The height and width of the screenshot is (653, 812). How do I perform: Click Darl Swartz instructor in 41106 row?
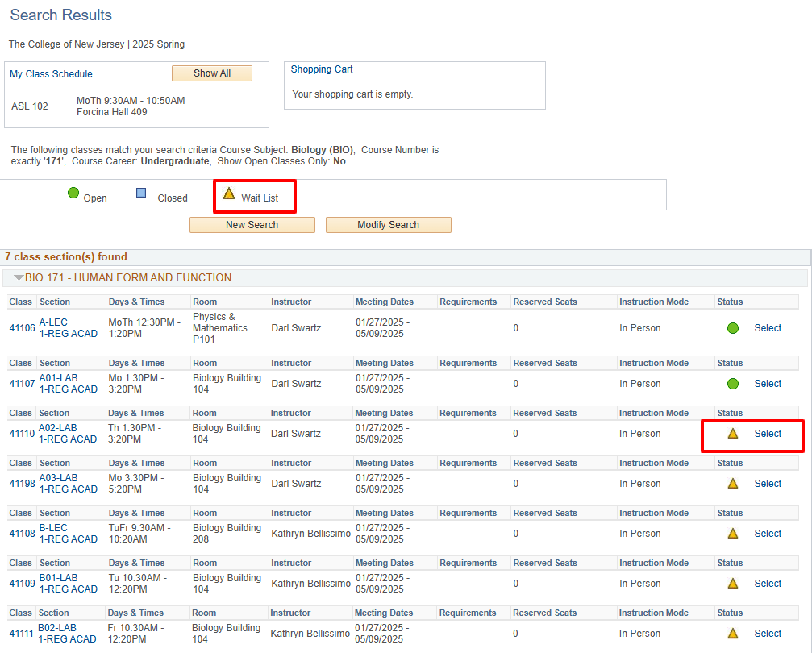point(296,328)
